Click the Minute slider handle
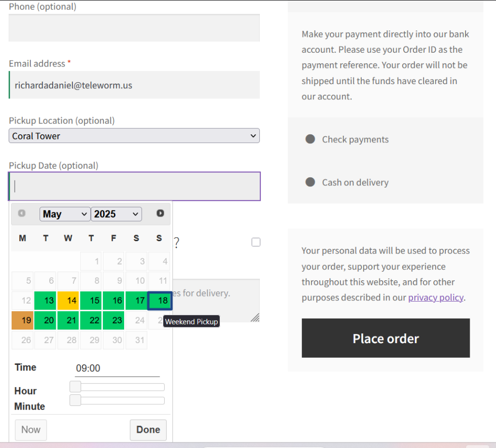 75,400
